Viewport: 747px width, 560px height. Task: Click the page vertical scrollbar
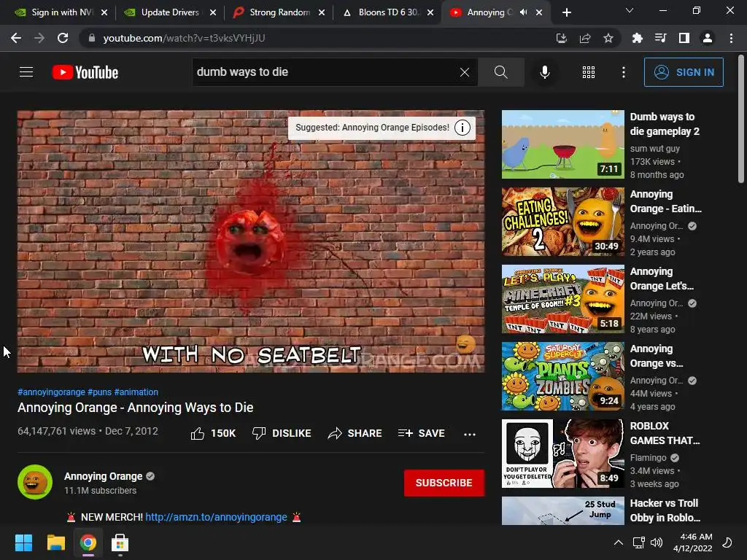[741, 119]
